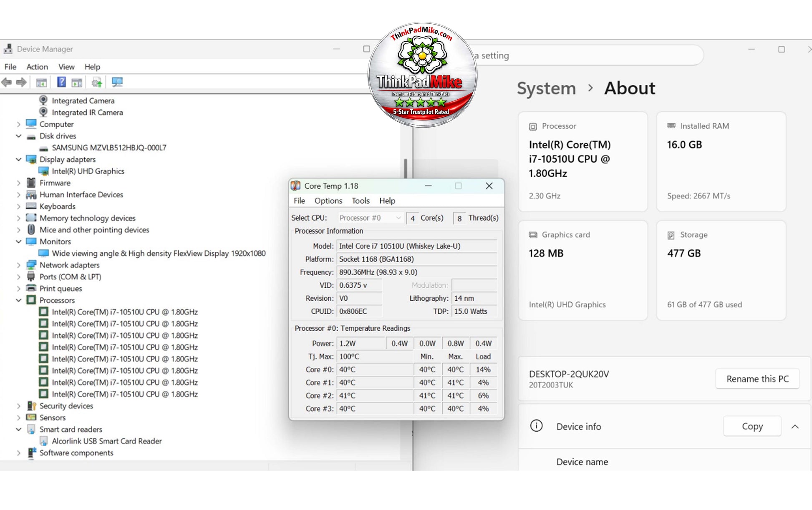The width and height of the screenshot is (812, 510).
Task: Click the Security devices category icon
Action: [x=31, y=406]
